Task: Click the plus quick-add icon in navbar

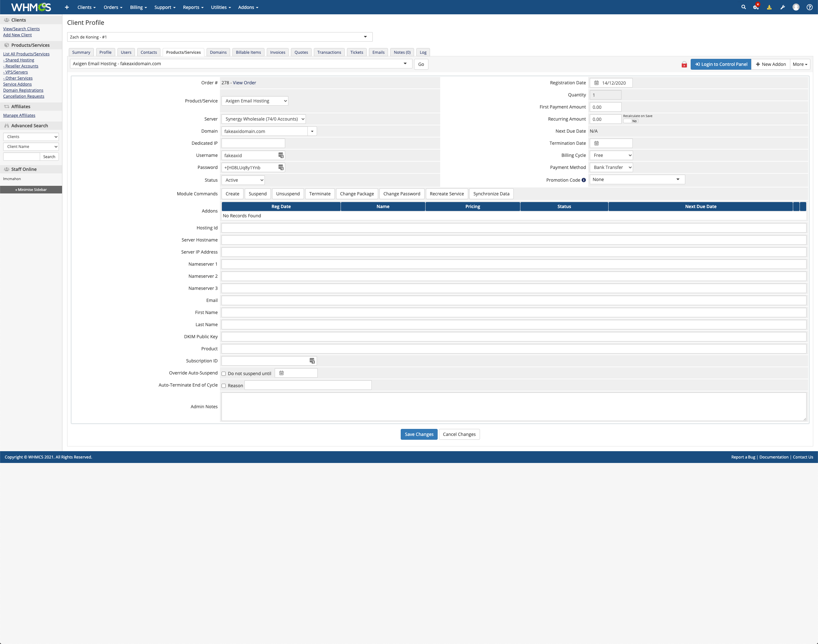Action: (67, 7)
